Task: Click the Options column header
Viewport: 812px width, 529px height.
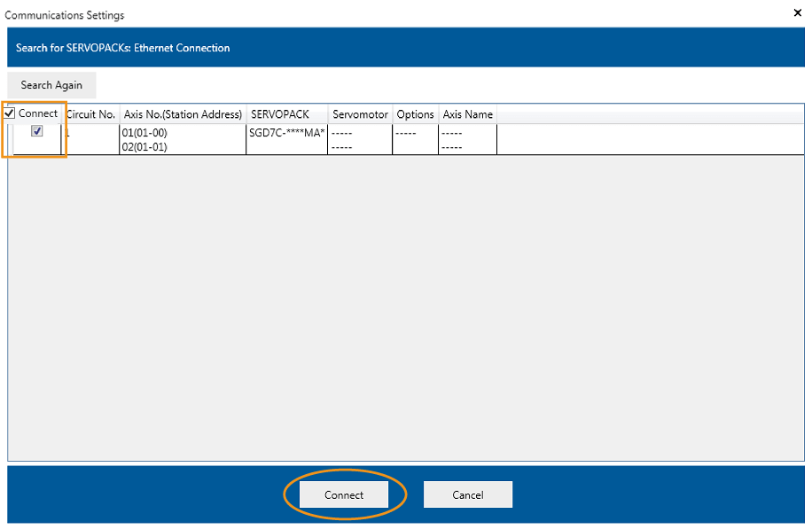Action: [415, 114]
